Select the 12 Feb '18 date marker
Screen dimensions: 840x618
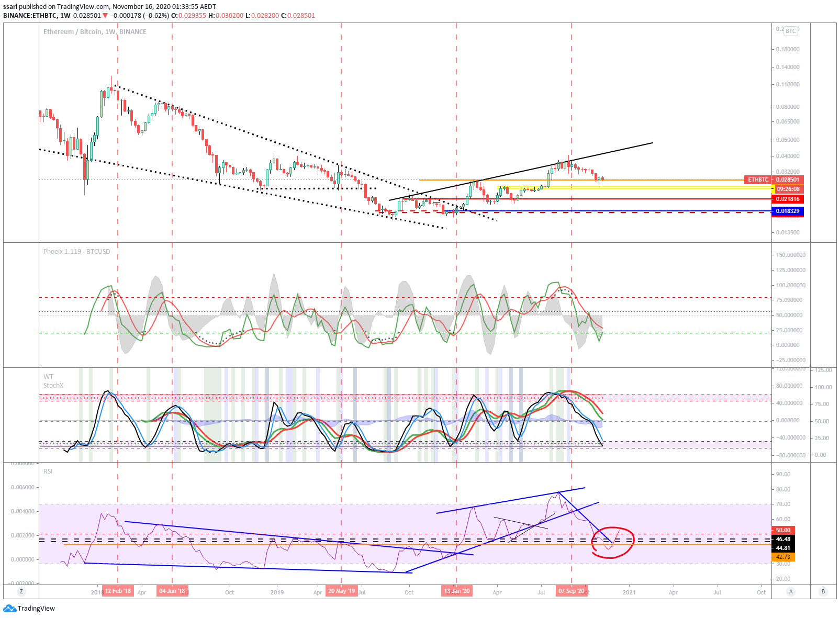[118, 591]
